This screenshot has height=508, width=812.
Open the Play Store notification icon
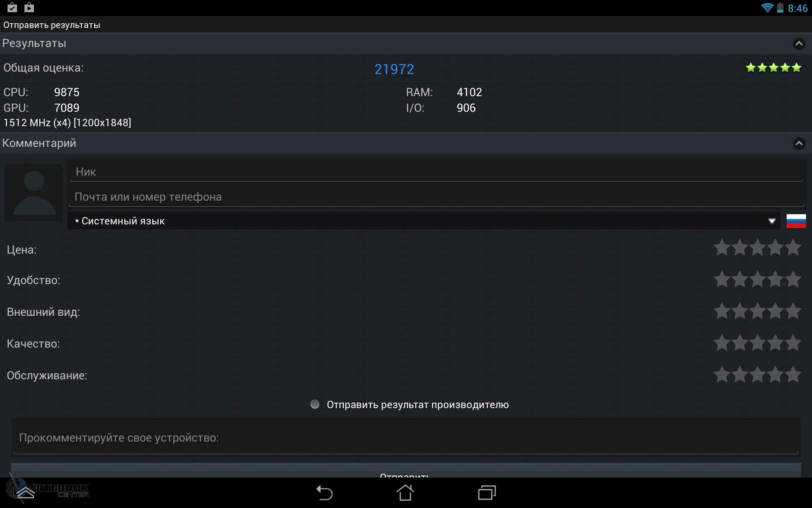click(x=29, y=7)
